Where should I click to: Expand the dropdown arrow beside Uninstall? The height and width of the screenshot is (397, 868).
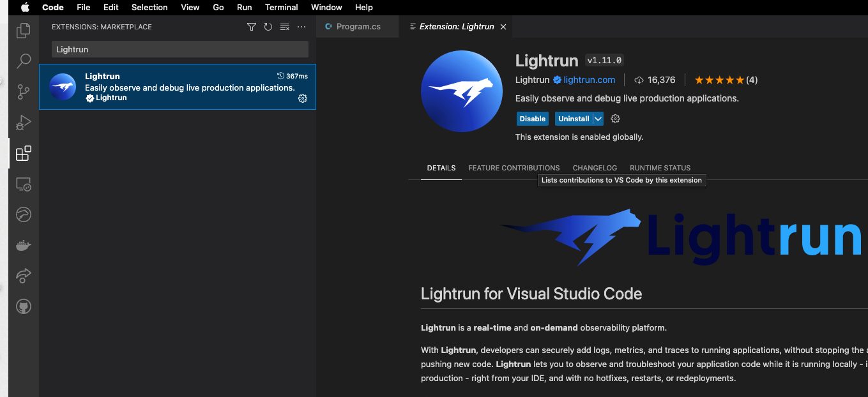tap(598, 119)
